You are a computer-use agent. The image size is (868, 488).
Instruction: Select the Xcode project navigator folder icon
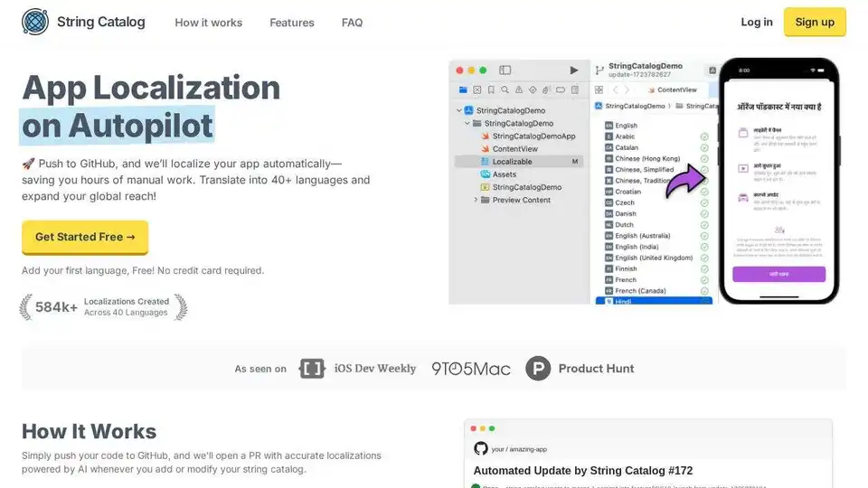[x=463, y=89]
